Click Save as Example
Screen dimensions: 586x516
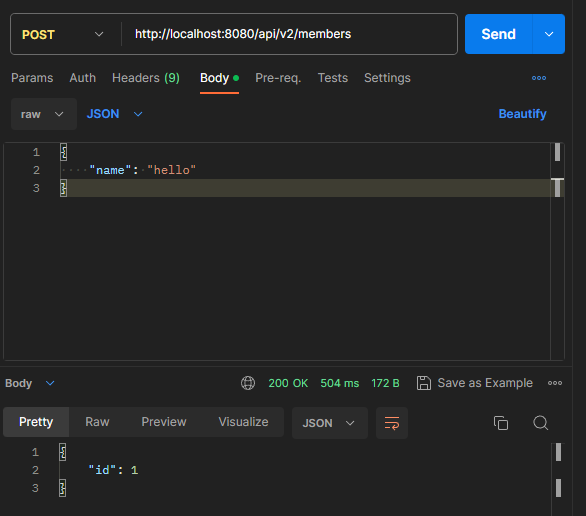[485, 383]
